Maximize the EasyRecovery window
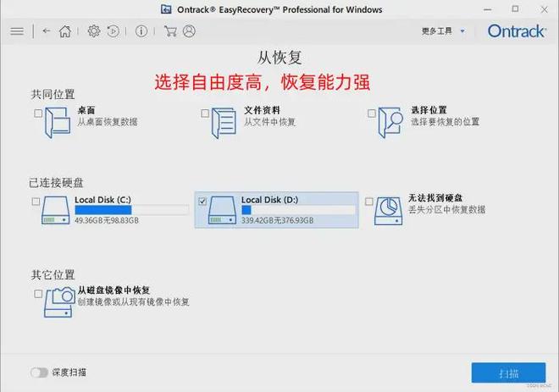This screenshot has width=559, height=392. pyautogui.click(x=515, y=9)
